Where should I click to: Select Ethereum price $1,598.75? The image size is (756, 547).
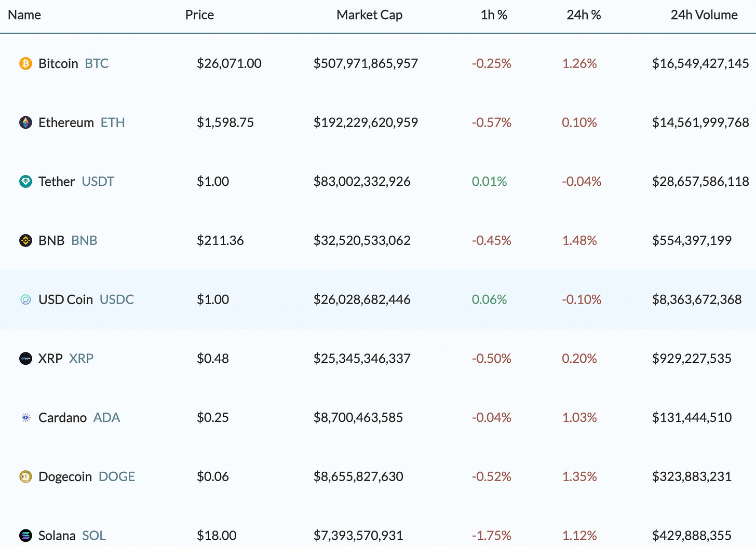(225, 122)
